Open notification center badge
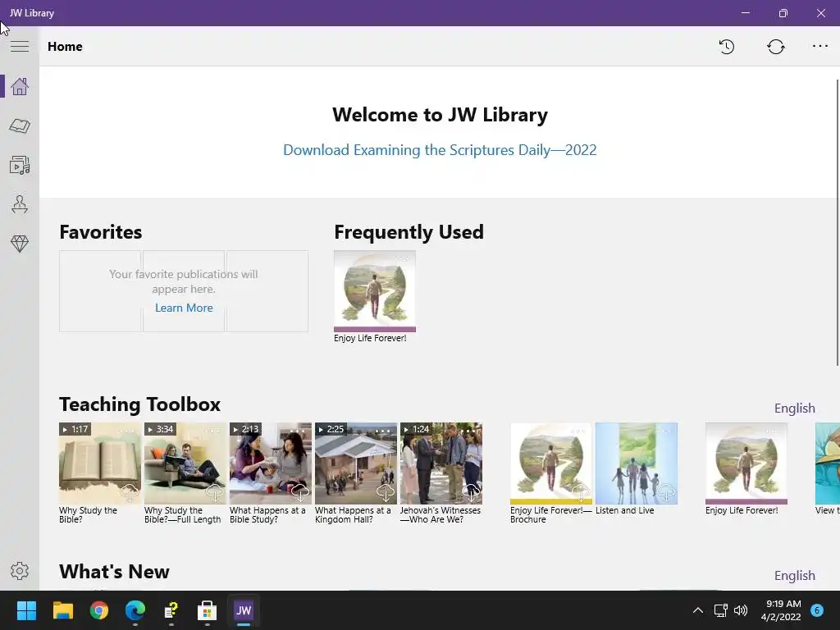This screenshot has height=630, width=840. 816,610
